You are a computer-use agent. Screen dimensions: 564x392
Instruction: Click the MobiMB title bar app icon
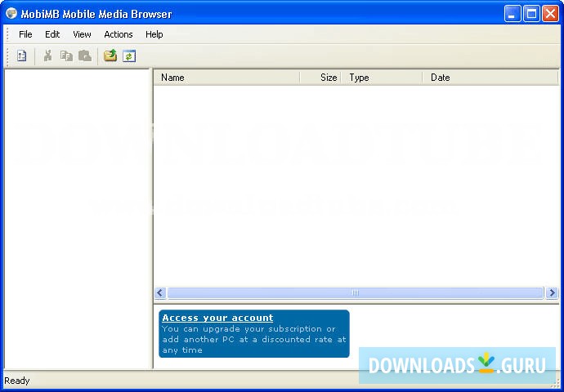click(x=11, y=13)
